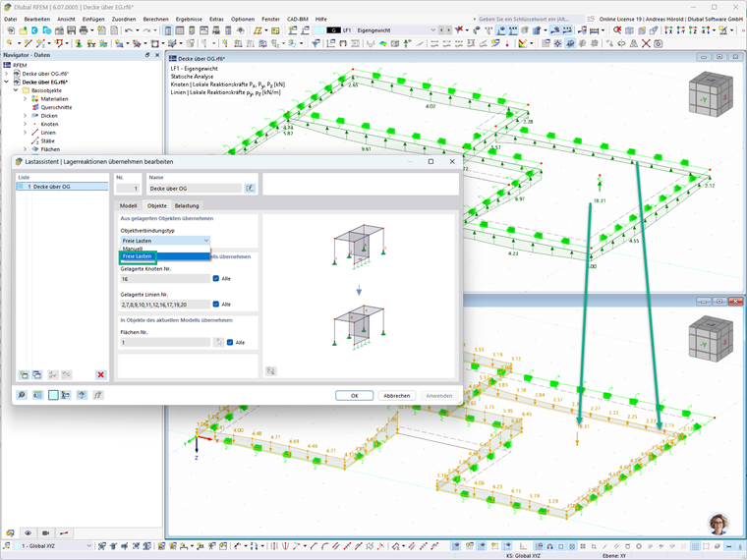Click the Abbrechen button
This screenshot has height=560, width=747.
point(397,396)
